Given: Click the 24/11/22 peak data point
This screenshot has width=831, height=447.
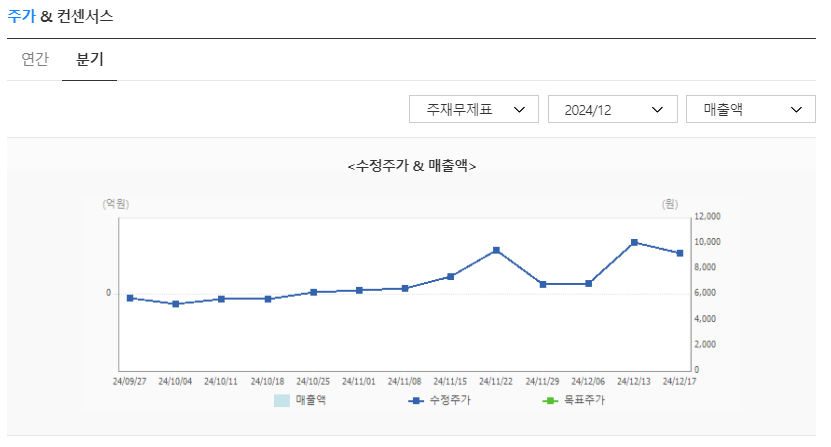Looking at the screenshot, I should [496, 250].
